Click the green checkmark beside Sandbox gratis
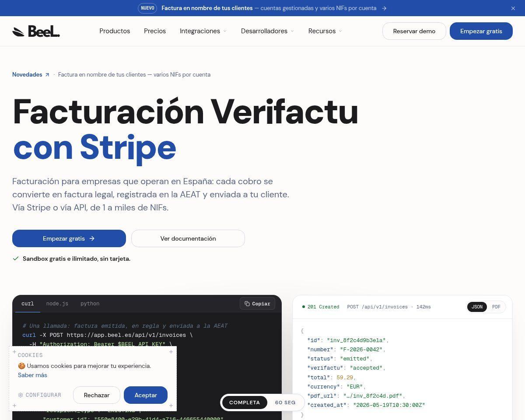 (16, 259)
